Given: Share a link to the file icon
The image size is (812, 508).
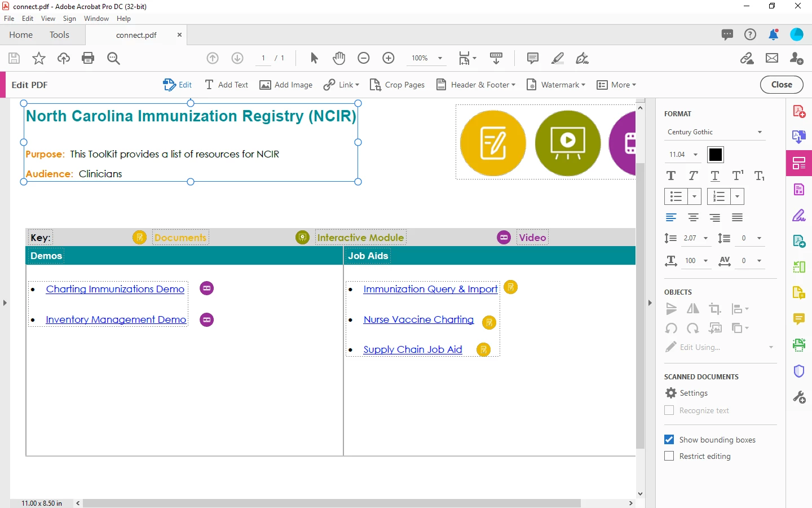Looking at the screenshot, I should (747, 58).
